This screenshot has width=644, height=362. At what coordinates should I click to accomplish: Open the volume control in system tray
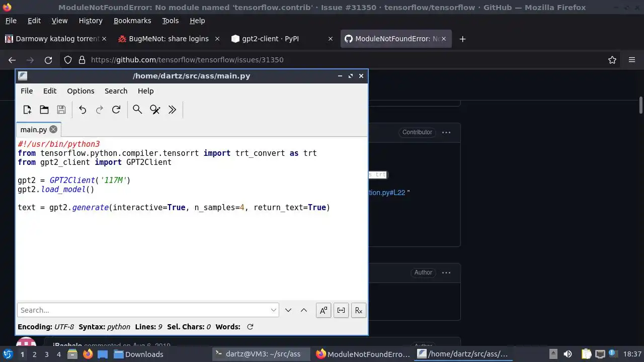pyautogui.click(x=568, y=354)
